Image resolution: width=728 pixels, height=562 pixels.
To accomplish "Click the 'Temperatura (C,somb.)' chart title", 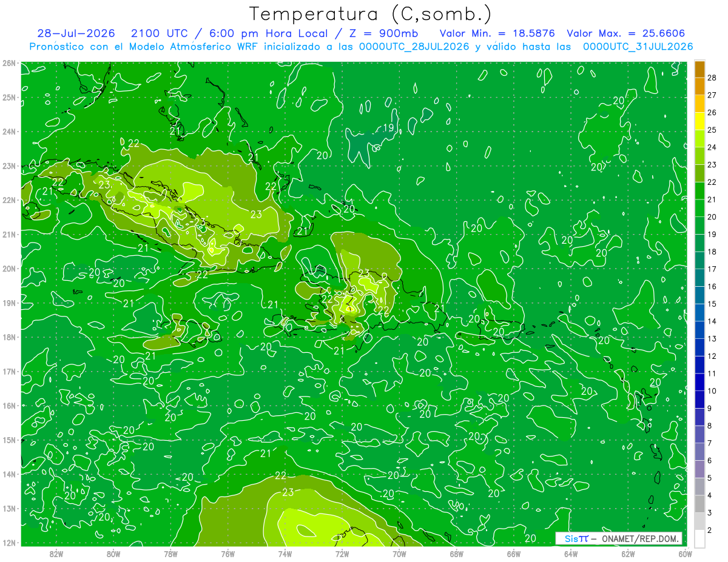I will (371, 14).
